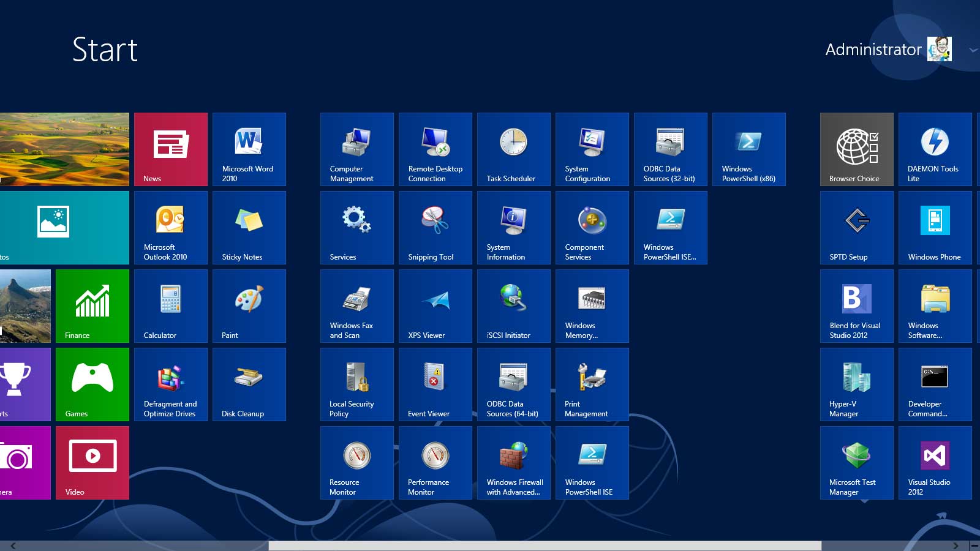Open Event Viewer tile
The height and width of the screenshot is (551, 980).
click(x=435, y=384)
